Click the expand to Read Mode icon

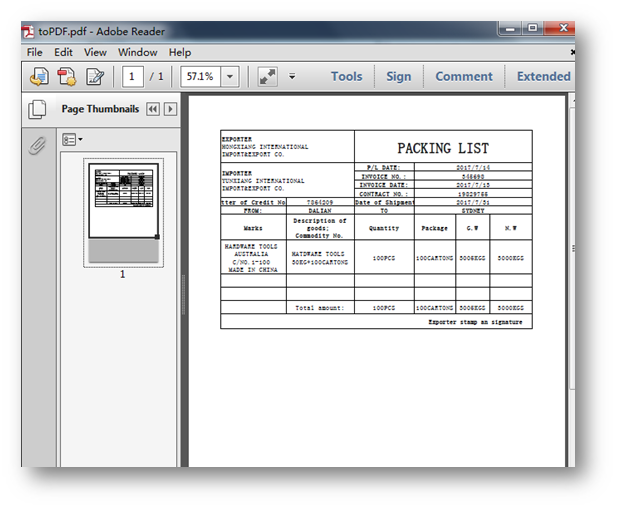[x=268, y=76]
